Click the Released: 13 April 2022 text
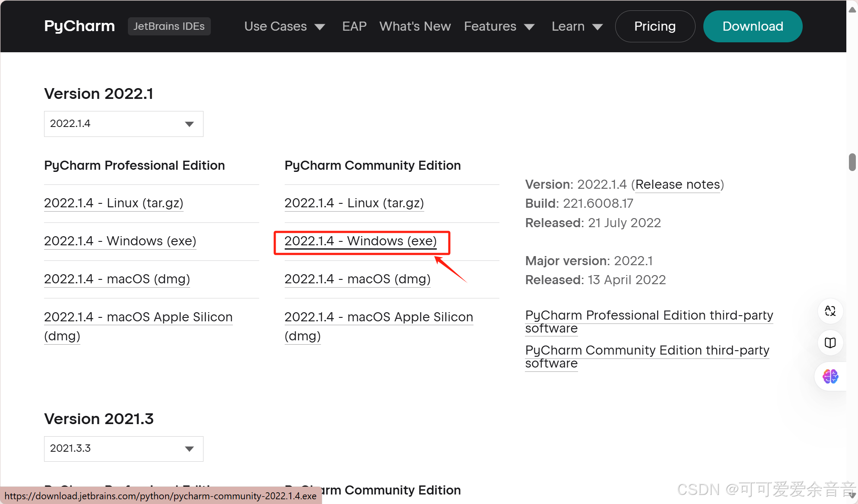The image size is (858, 504). tap(595, 280)
